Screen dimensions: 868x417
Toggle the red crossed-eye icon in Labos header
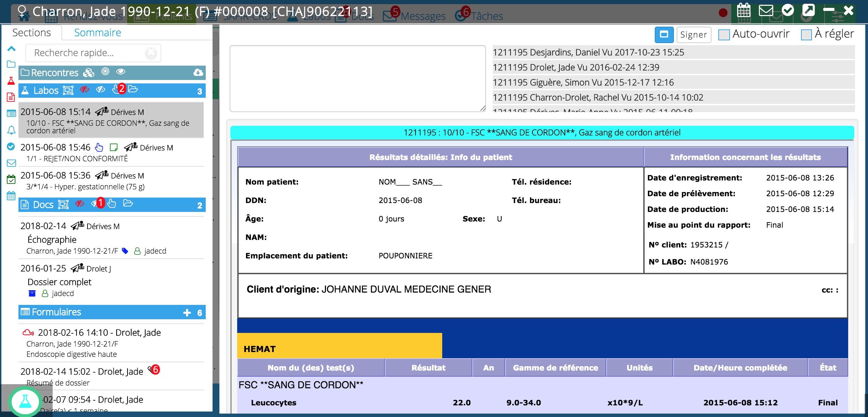(x=84, y=90)
